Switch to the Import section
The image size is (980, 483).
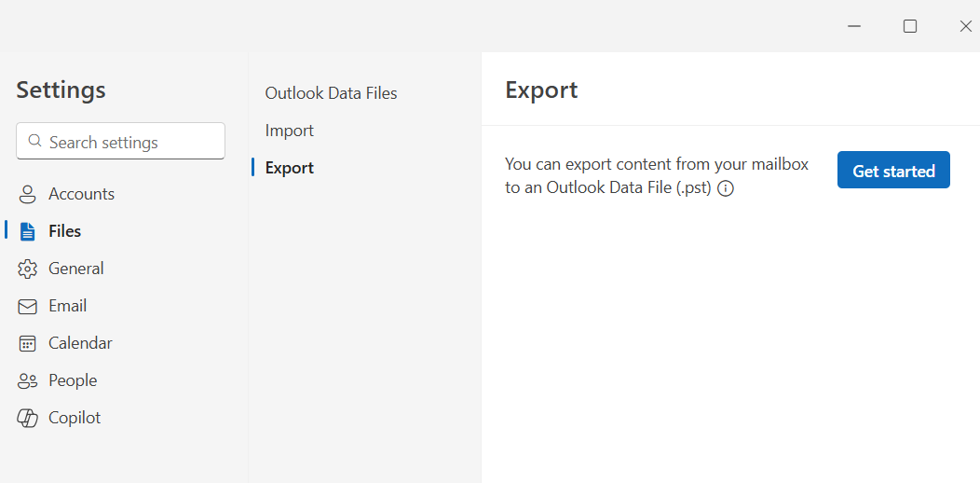[x=289, y=131]
